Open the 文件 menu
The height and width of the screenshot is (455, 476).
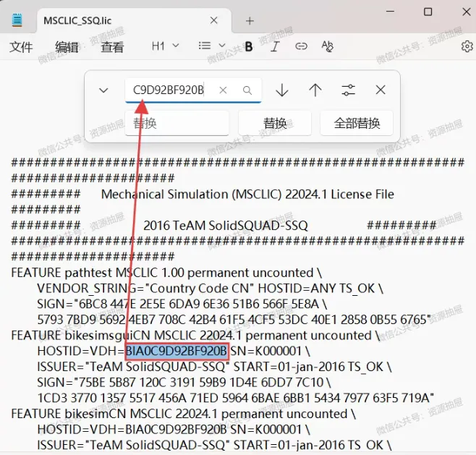(x=21, y=47)
